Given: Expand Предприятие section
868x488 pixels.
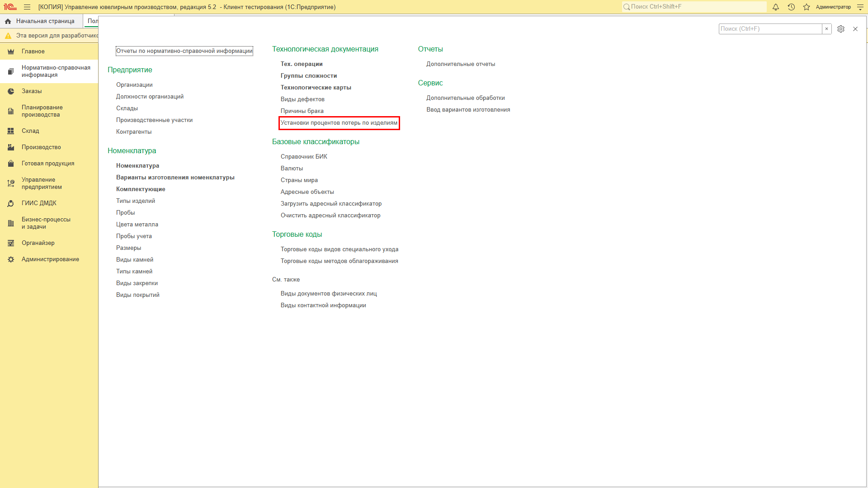Looking at the screenshot, I should coord(129,70).
